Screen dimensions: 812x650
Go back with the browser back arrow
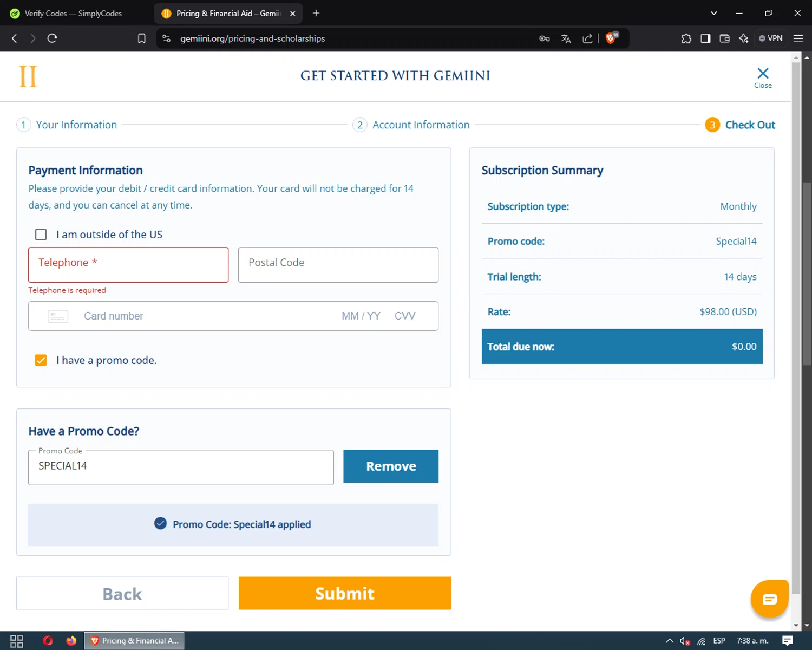click(15, 38)
